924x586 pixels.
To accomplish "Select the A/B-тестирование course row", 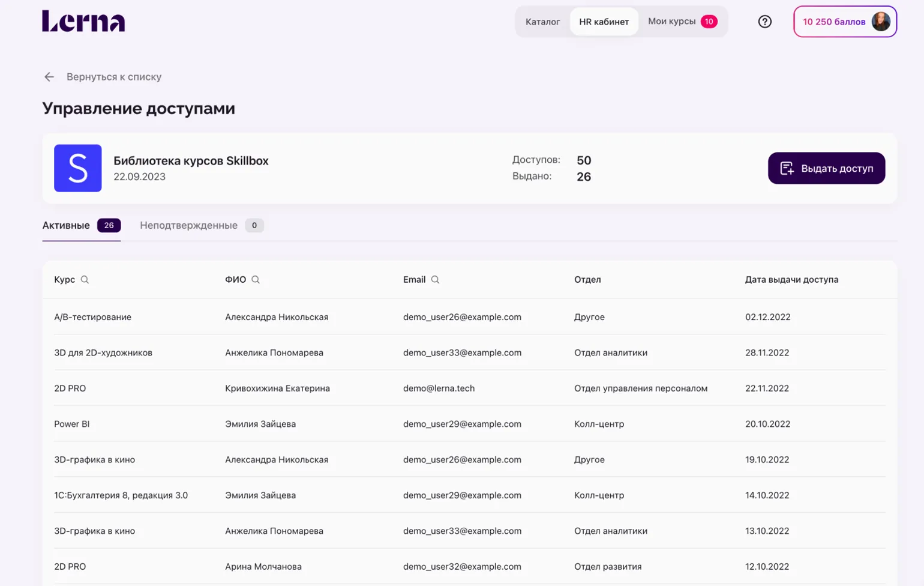I will click(x=92, y=317).
